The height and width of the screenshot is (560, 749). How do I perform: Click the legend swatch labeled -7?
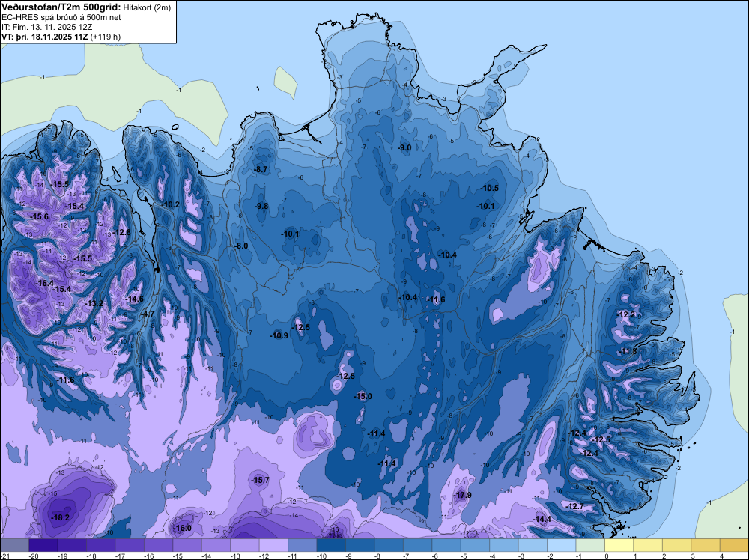pyautogui.click(x=417, y=545)
